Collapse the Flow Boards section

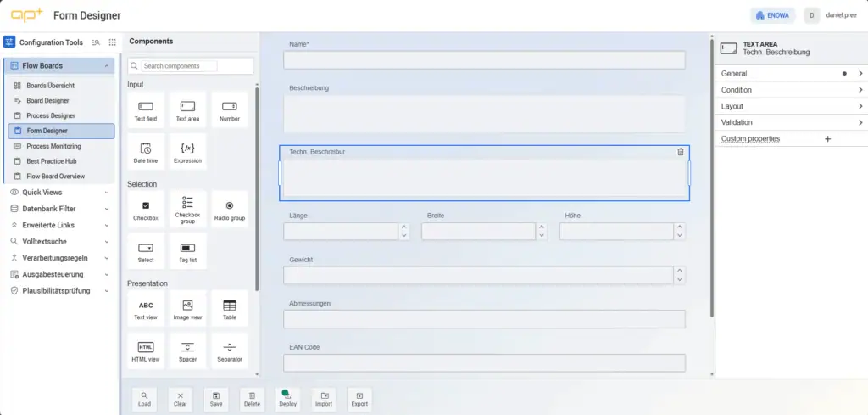[106, 66]
